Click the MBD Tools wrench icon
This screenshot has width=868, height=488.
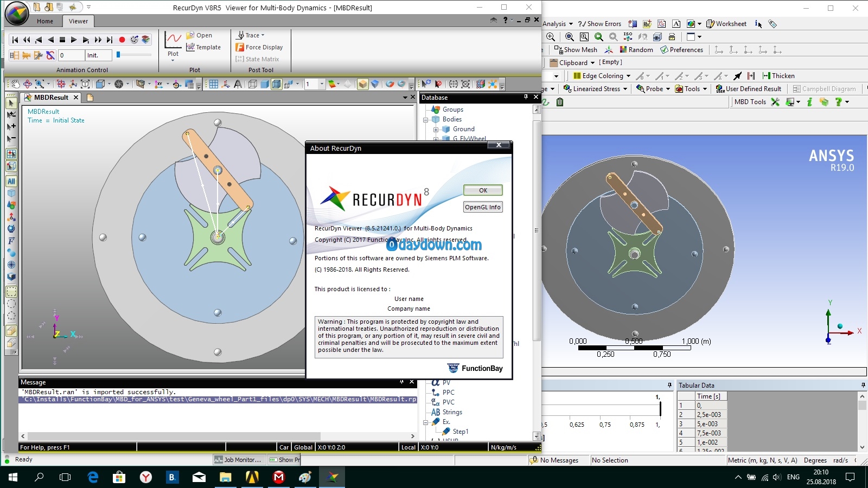tap(775, 102)
